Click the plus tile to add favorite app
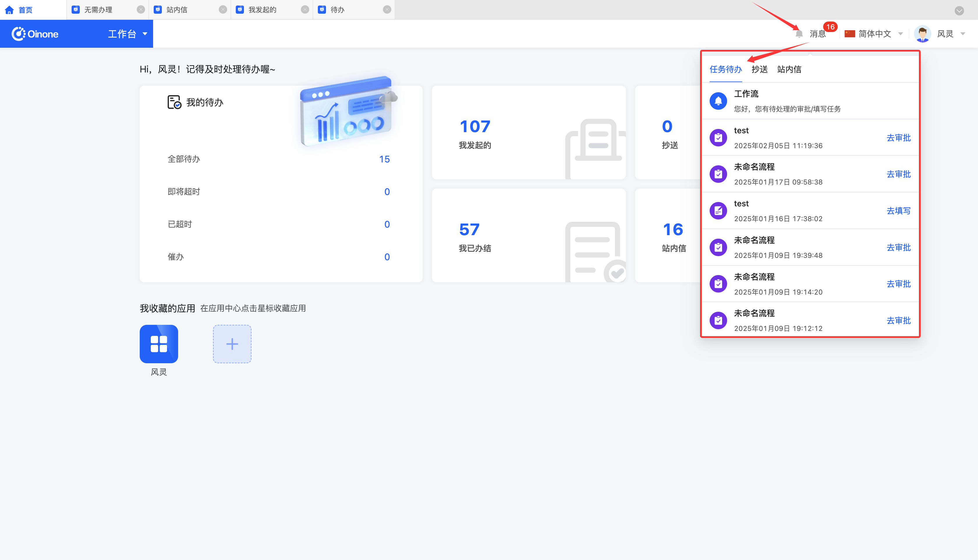This screenshot has width=978, height=560. [x=232, y=344]
